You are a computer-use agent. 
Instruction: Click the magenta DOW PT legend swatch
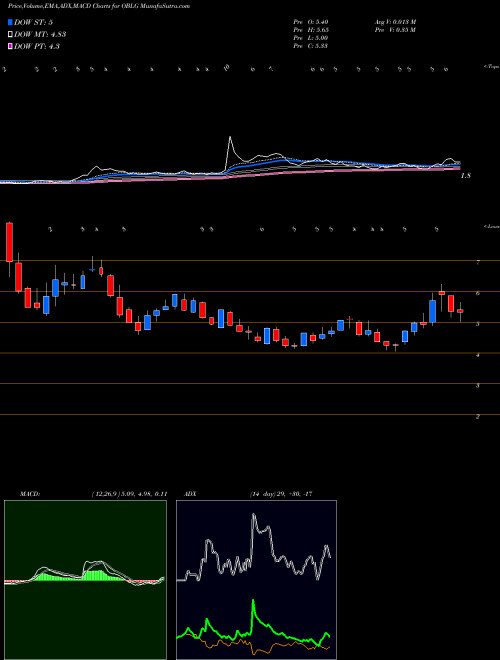(x=11, y=46)
